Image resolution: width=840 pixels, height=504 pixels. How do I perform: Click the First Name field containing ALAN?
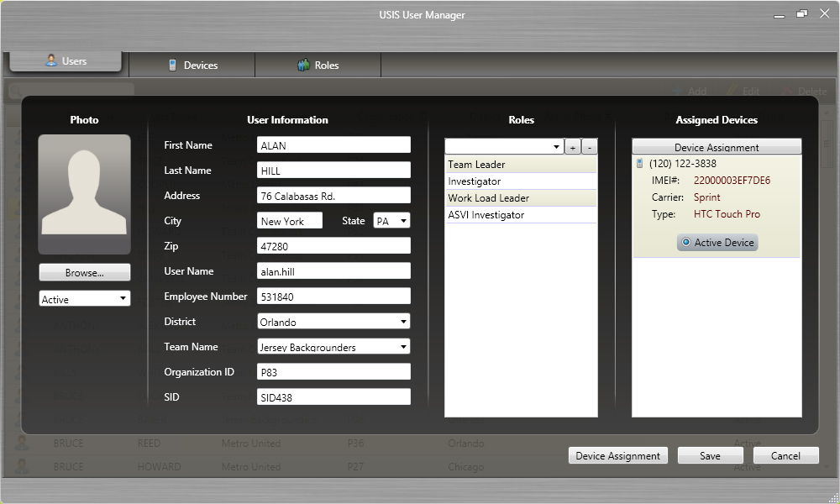coord(333,145)
